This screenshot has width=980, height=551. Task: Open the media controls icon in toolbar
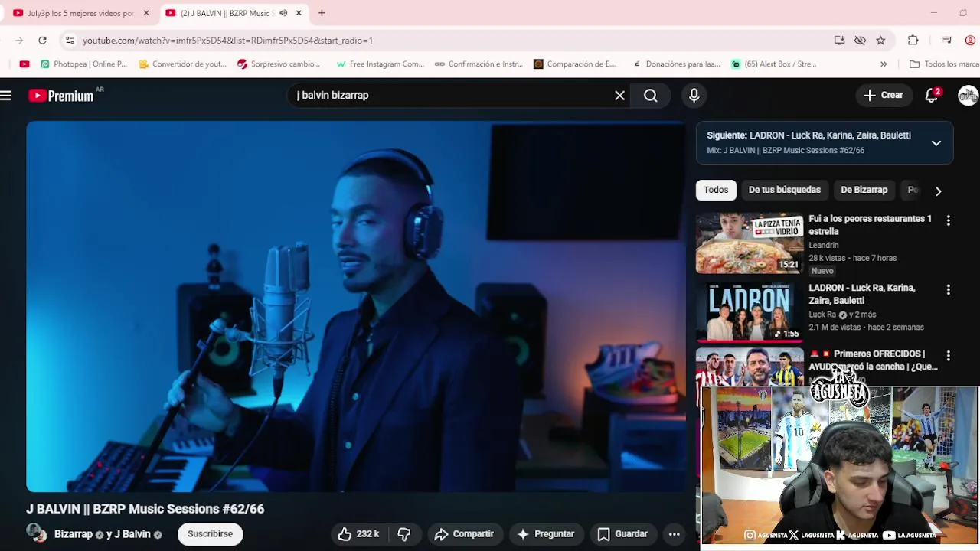(x=947, y=41)
